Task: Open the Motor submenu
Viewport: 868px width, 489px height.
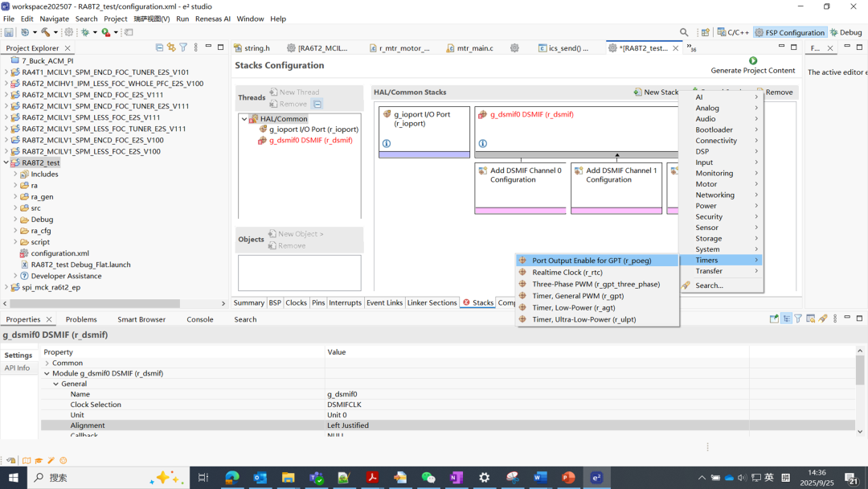Action: coord(721,184)
